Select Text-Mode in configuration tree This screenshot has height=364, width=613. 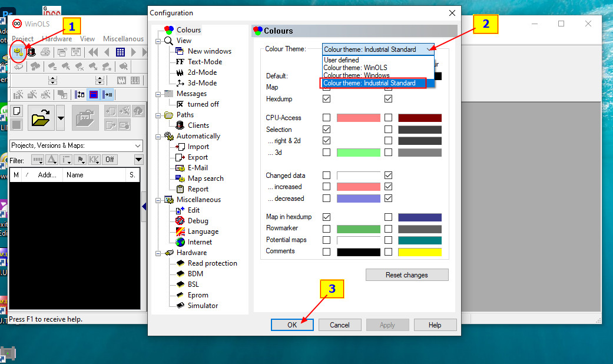point(204,62)
